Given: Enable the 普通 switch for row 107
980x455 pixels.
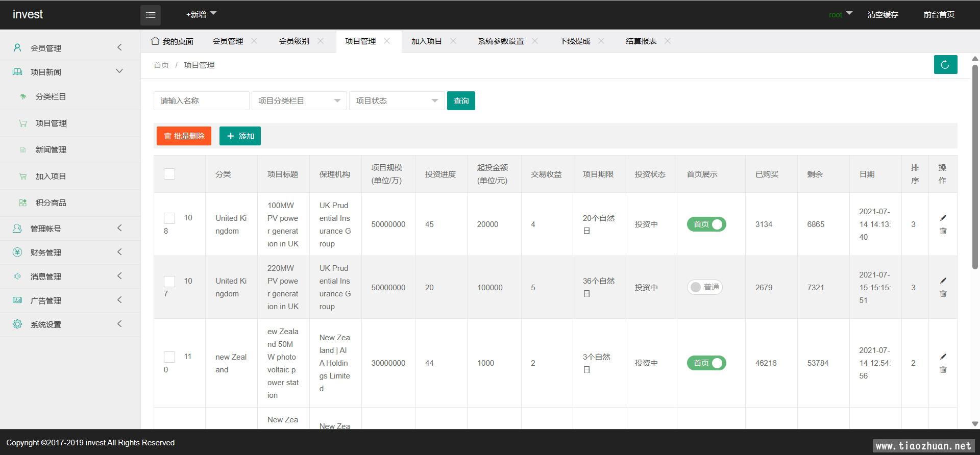Looking at the screenshot, I should tap(704, 287).
